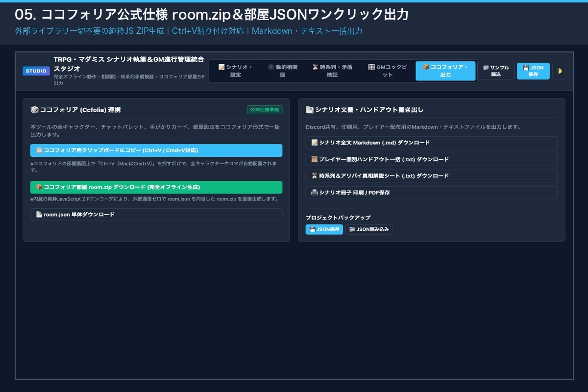This screenshot has width=588, height=392.
Task: Click the file icon on room.json button
Action: (x=39, y=215)
